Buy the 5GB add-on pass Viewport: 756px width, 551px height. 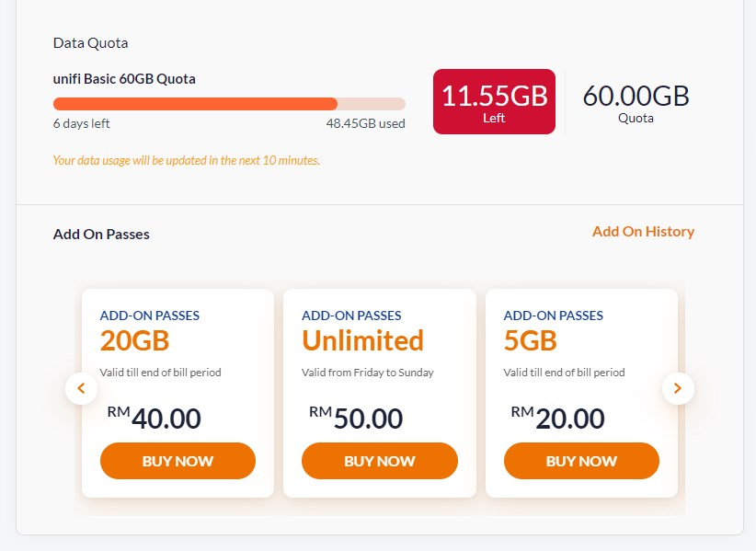click(581, 461)
